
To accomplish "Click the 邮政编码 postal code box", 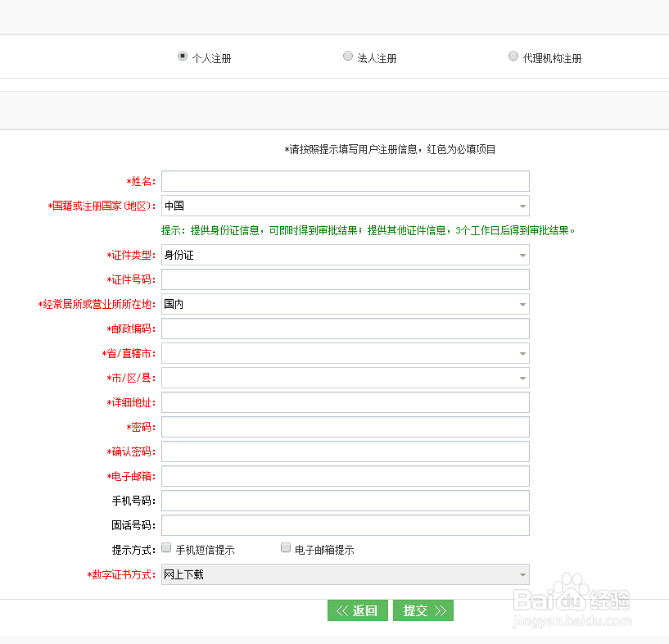I will point(344,329).
